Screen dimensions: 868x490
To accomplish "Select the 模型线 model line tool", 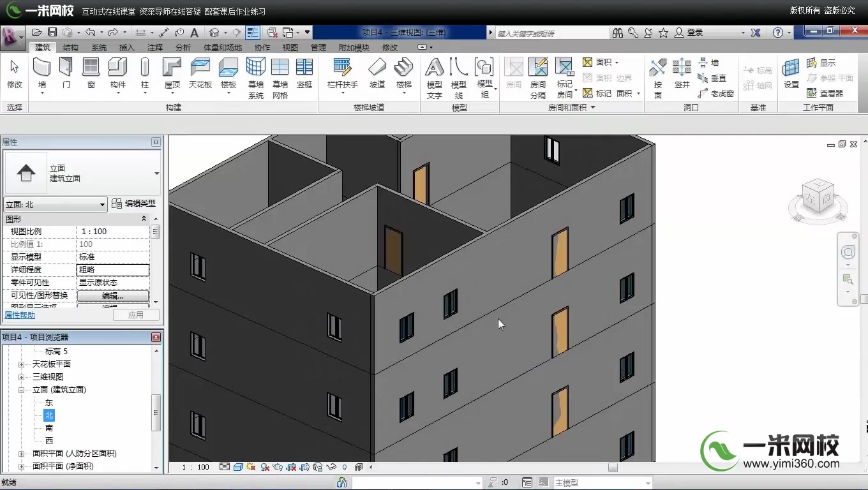I will point(459,78).
